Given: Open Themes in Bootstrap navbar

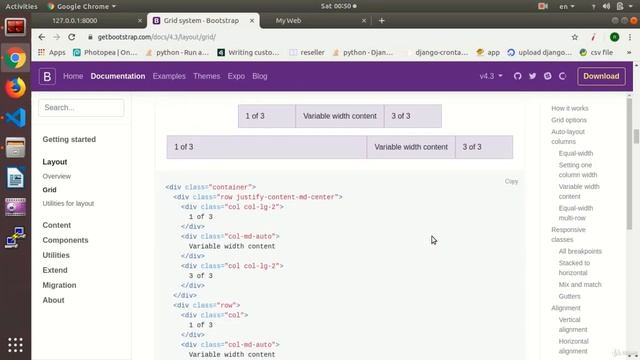Looking at the screenshot, I should (x=207, y=76).
